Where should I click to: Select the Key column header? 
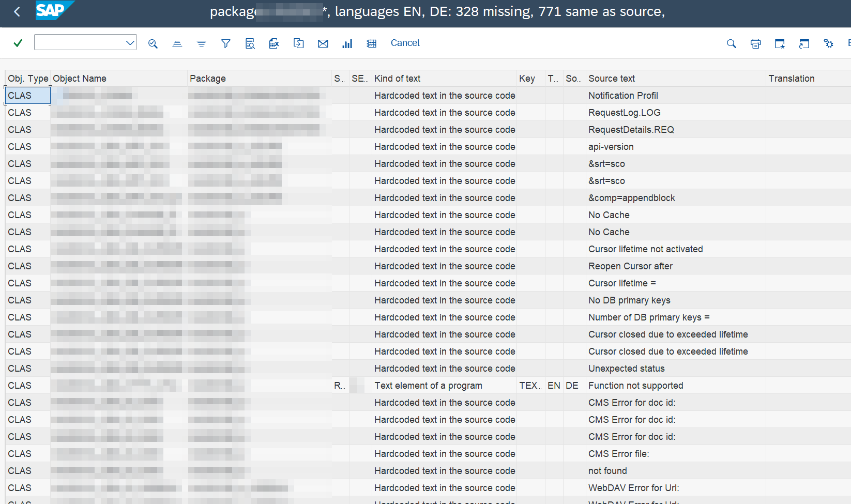point(531,79)
